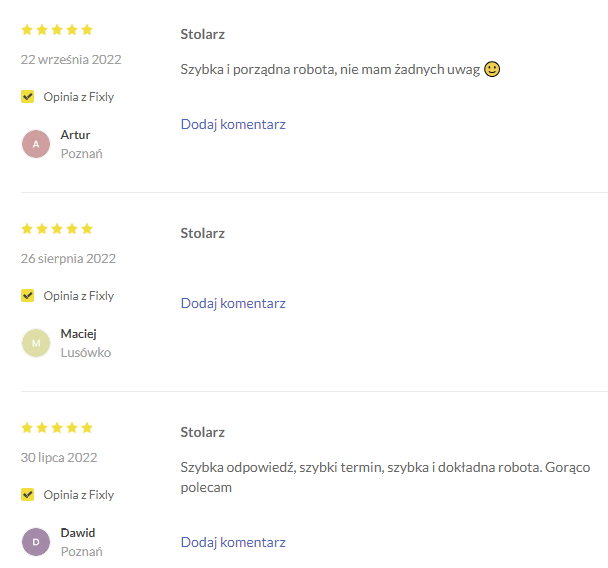Click Dawid's avatar icon
Screen dimensions: 608x568
click(x=36, y=542)
